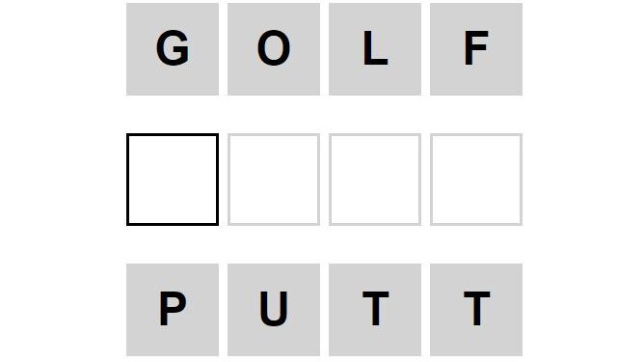Click the tile directly below the second empty box
The image size is (644, 362).
point(274,310)
